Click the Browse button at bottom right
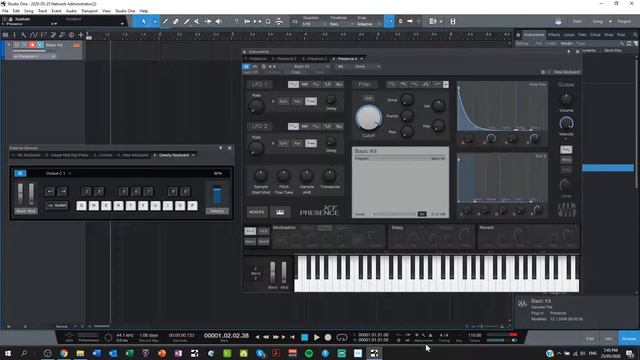 (629, 339)
